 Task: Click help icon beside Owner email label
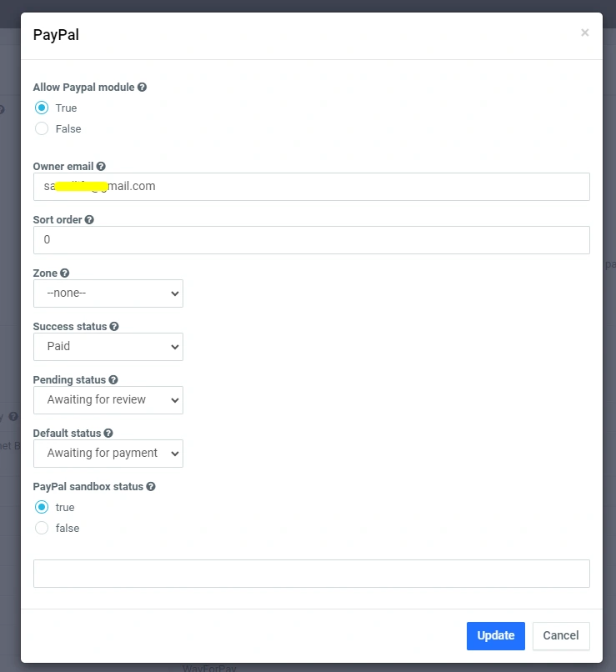tap(101, 167)
